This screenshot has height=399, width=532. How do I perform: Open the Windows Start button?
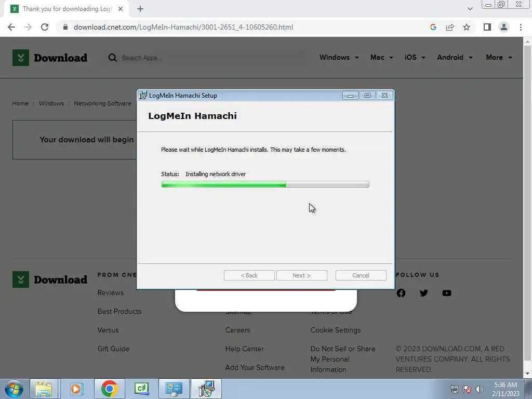tap(14, 389)
